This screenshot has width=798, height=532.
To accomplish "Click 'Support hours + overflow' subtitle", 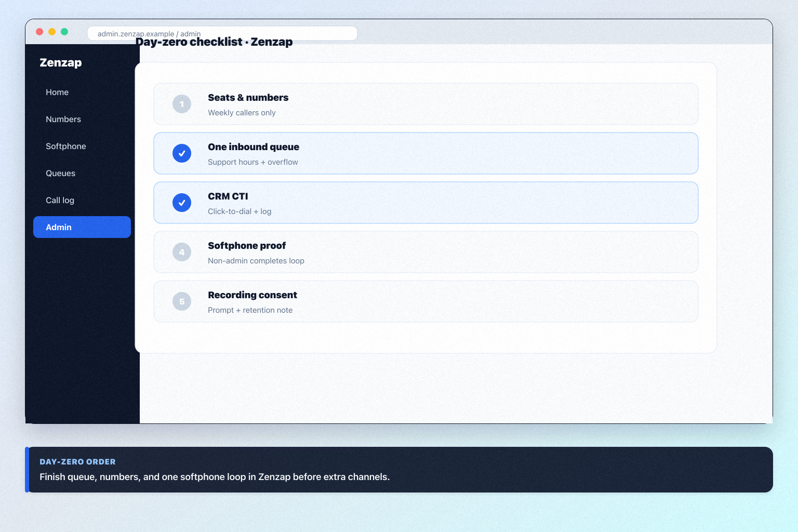I will click(253, 162).
